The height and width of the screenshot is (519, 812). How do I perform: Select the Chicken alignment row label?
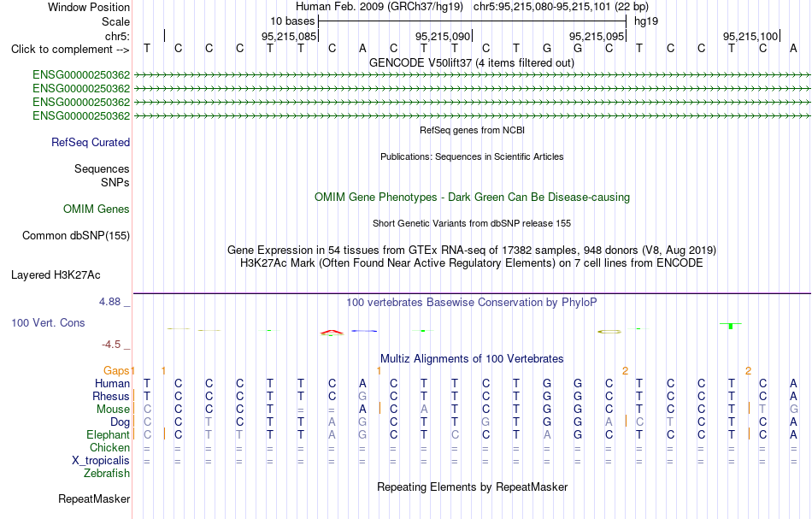pos(109,447)
